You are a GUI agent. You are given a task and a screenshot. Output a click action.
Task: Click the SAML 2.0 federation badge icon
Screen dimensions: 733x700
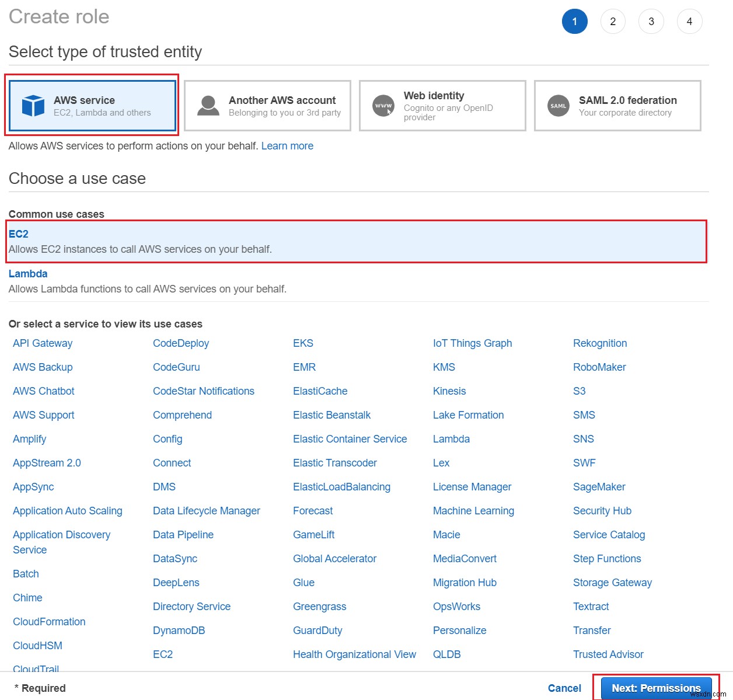tap(559, 106)
